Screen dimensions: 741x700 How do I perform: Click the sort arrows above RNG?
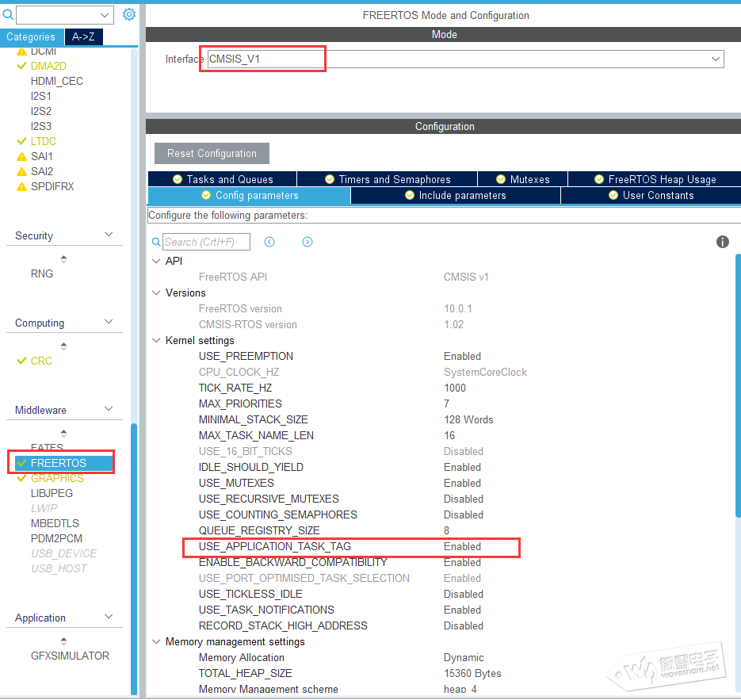[63, 259]
